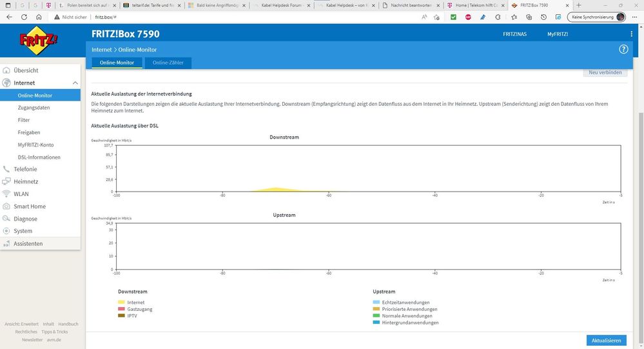The height and width of the screenshot is (349, 644).
Task: Click the green Normale Anwendungen legend swatch
Action: (x=376, y=315)
